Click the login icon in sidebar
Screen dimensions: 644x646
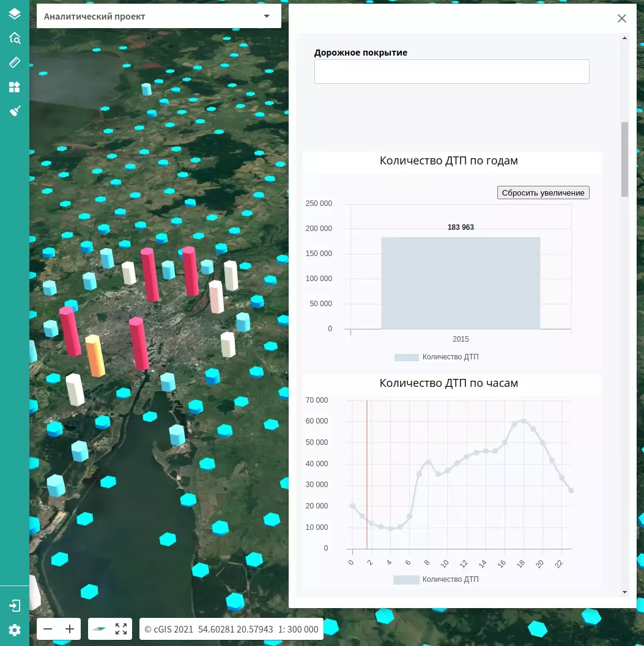(15, 606)
